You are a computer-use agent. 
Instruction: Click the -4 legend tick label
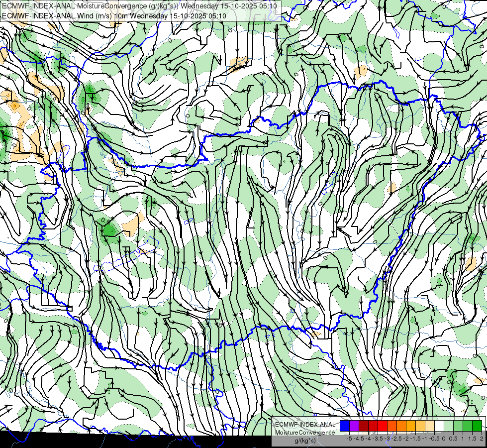368,439
